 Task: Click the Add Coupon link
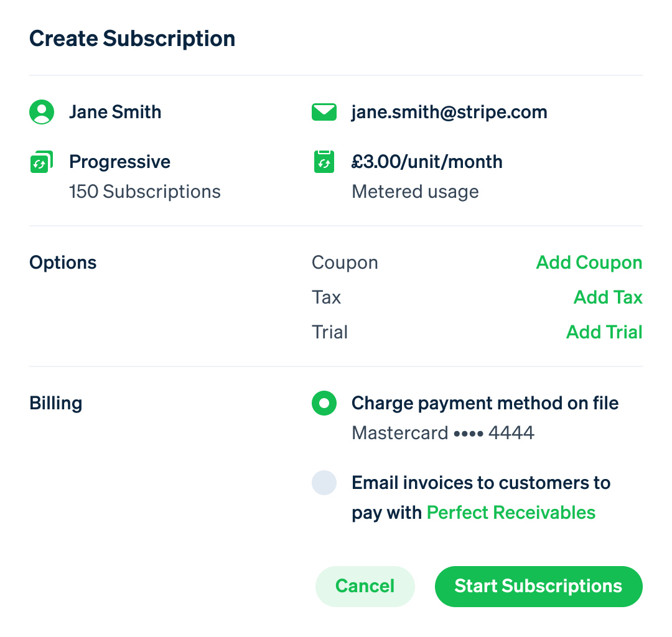pyautogui.click(x=589, y=263)
